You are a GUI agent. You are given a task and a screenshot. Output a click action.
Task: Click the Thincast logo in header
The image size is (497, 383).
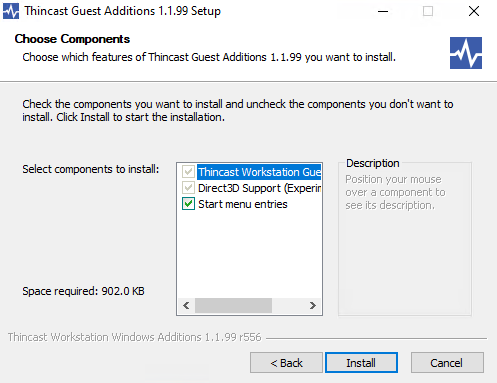pyautogui.click(x=466, y=53)
